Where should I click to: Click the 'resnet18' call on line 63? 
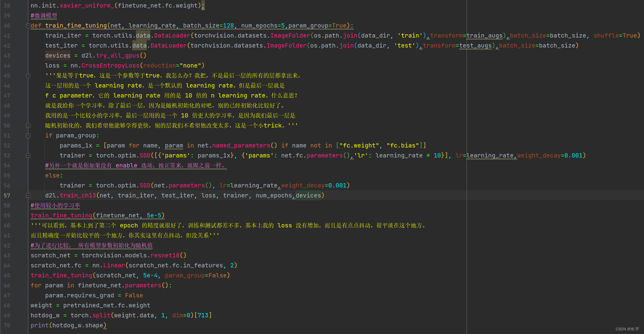[x=165, y=256]
